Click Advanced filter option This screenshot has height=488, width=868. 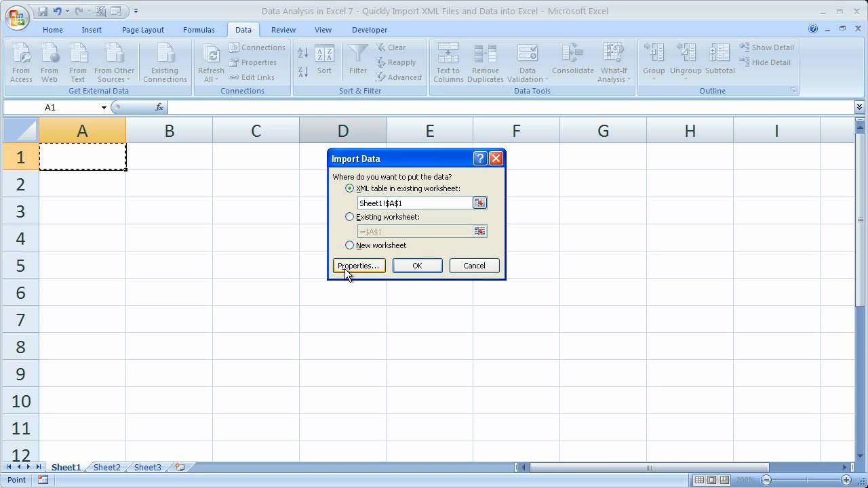(399, 77)
